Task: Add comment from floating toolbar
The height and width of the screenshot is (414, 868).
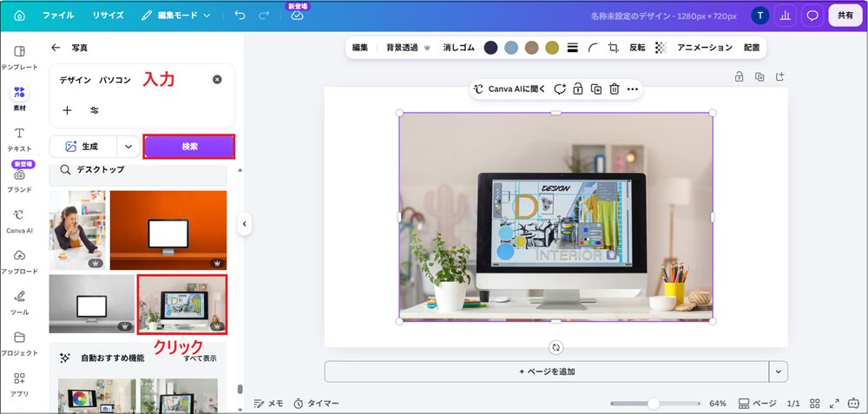Action: (x=560, y=89)
